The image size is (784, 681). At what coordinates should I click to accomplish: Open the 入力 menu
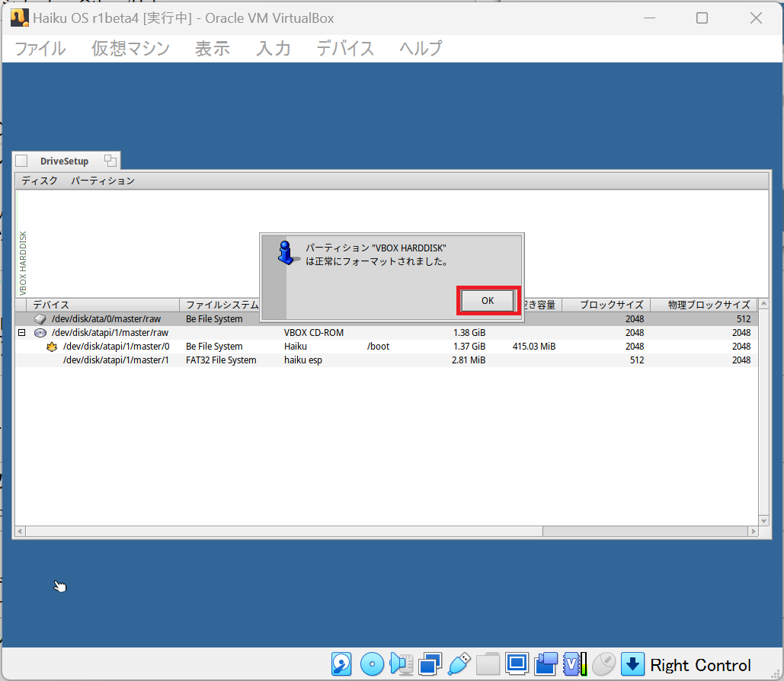[274, 49]
